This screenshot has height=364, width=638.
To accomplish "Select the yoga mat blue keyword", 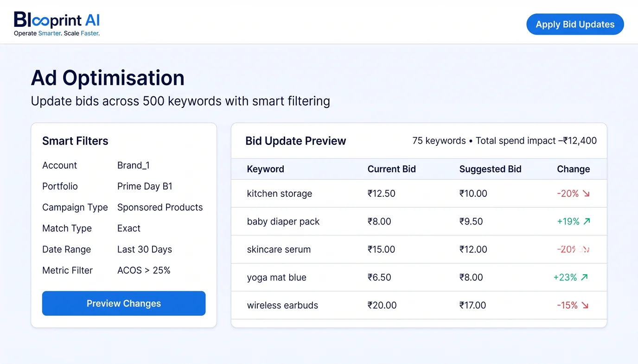I will [277, 277].
